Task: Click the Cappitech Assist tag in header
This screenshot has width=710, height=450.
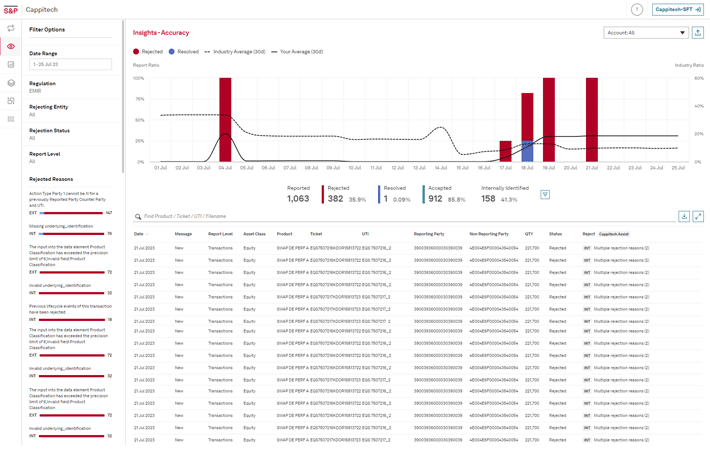Action: [614, 234]
